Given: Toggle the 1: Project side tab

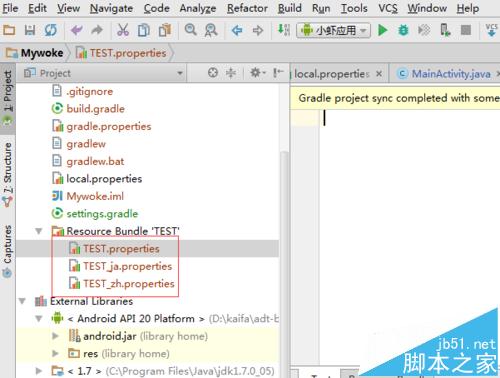Looking at the screenshot, I should pos(8,98).
